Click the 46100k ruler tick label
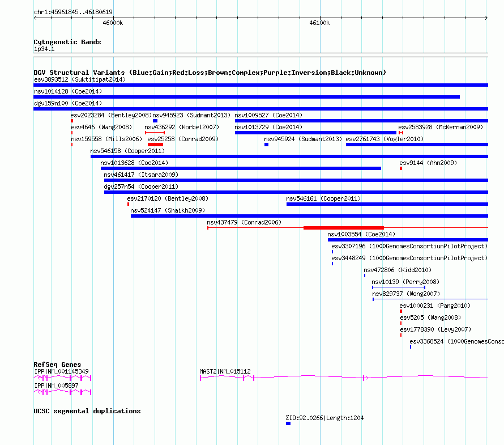The width and height of the screenshot is (504, 445). point(319,23)
